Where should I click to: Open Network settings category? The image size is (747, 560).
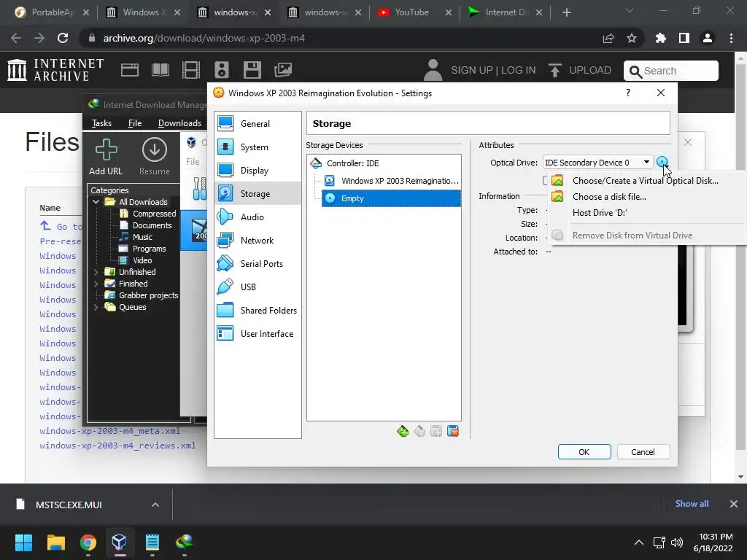(258, 241)
